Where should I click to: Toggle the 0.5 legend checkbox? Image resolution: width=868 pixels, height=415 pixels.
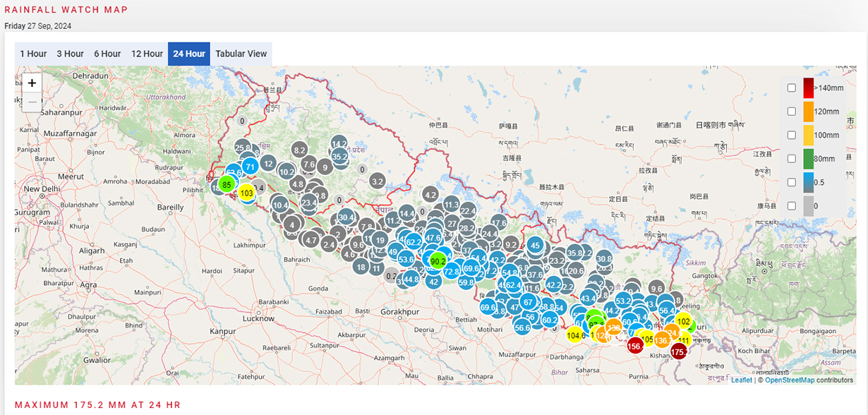click(x=792, y=182)
